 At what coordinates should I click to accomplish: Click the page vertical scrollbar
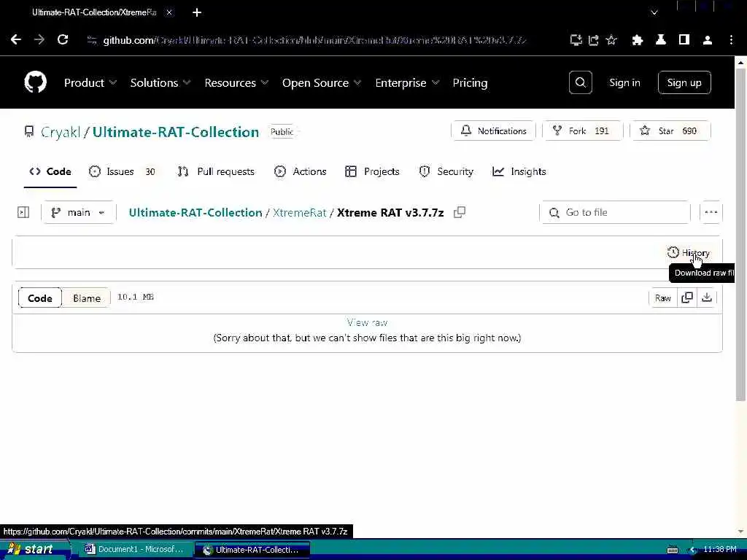tap(740, 233)
